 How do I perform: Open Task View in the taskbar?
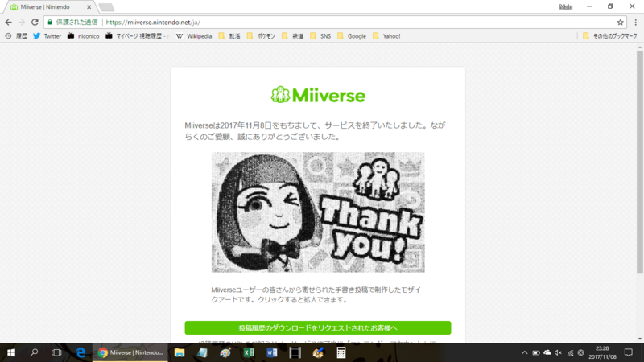[x=56, y=352]
